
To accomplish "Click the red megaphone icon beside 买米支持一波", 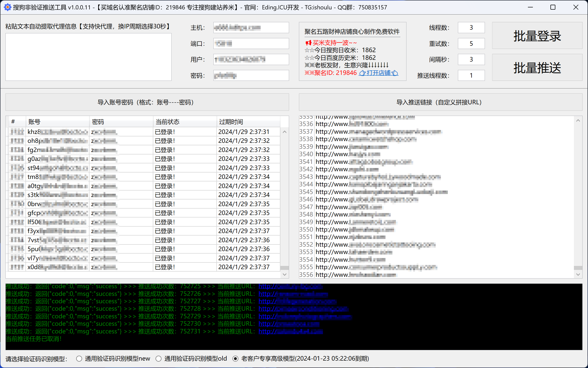I will click(308, 43).
